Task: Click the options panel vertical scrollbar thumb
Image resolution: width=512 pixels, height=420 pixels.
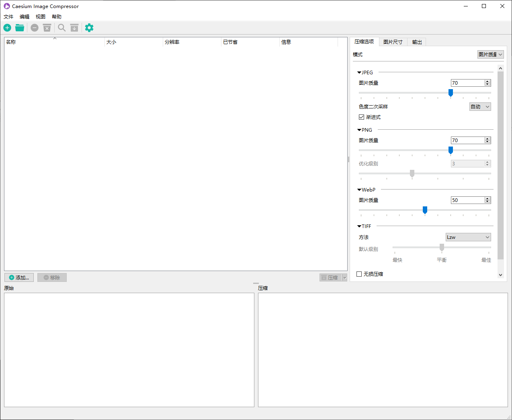Action: click(x=500, y=165)
